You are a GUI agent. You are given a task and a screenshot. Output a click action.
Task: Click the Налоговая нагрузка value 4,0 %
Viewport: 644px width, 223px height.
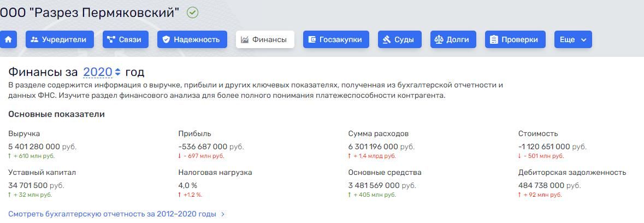[x=188, y=186]
